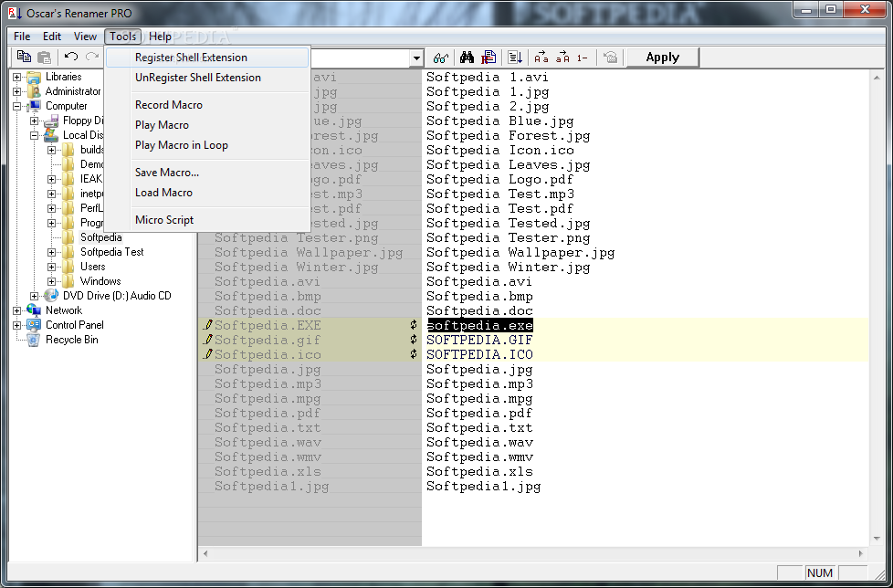Click the horizontal scrollbar left arrow
Viewport: 893px width, 588px height.
(x=205, y=553)
